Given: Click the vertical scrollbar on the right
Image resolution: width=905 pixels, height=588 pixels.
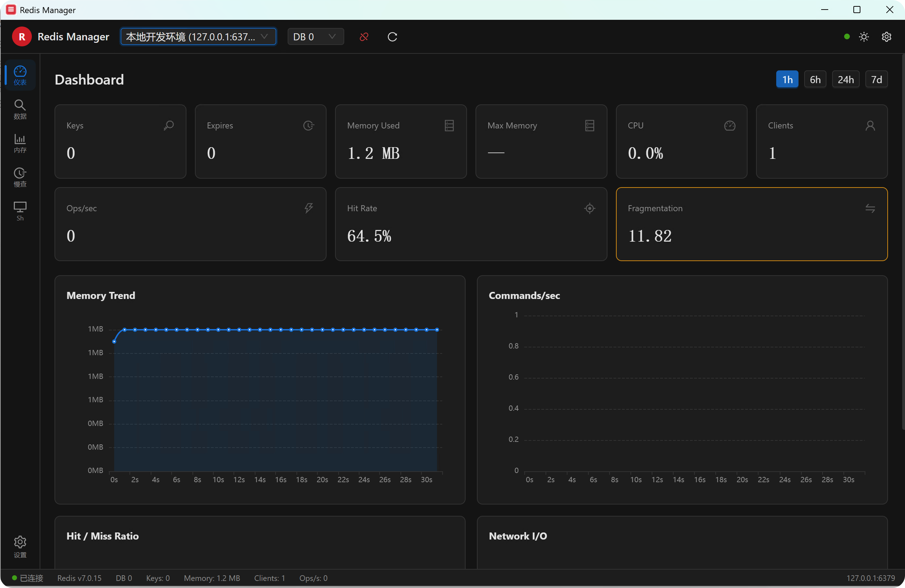Looking at the screenshot, I should pyautogui.click(x=903, y=242).
